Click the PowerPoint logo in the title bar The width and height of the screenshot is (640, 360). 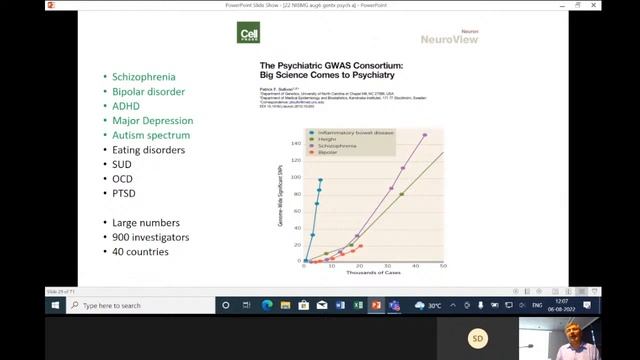coord(51,5)
